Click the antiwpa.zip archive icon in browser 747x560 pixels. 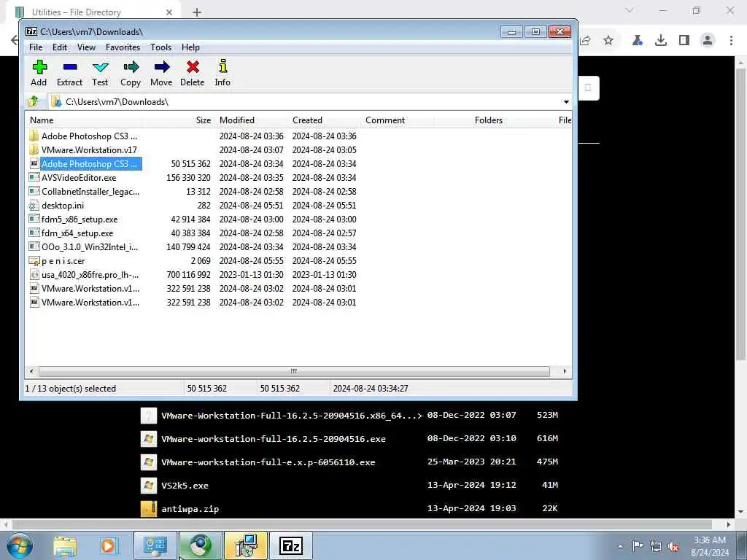(x=149, y=508)
